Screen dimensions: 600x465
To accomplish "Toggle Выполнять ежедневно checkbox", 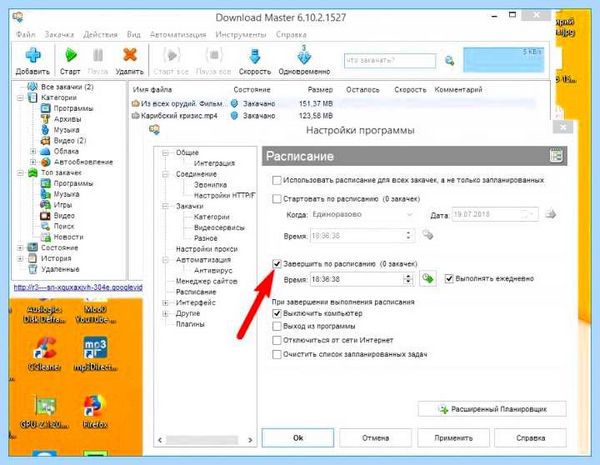I will (449, 278).
